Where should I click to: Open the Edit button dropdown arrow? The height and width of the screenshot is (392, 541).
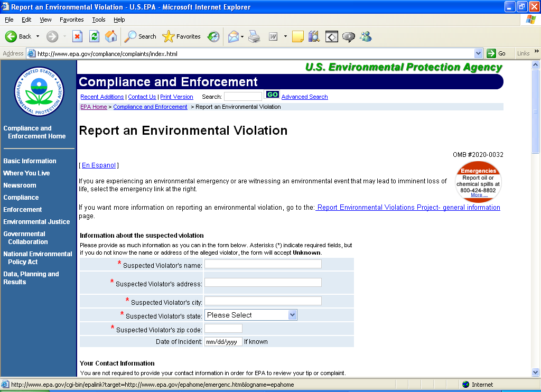click(285, 36)
